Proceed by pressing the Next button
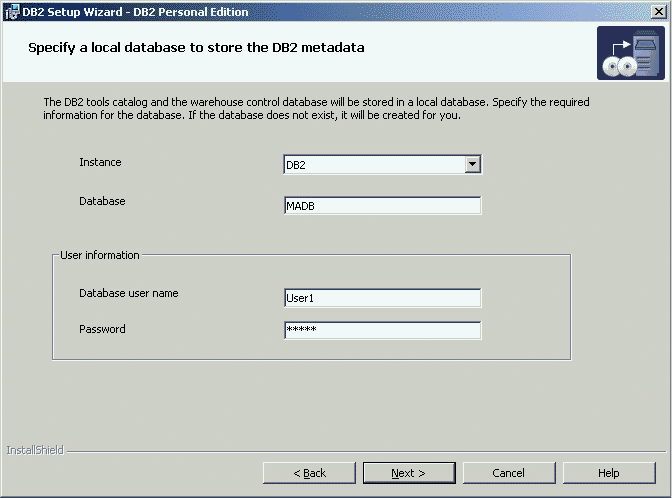Image resolution: width=672 pixels, height=498 pixels. point(408,473)
